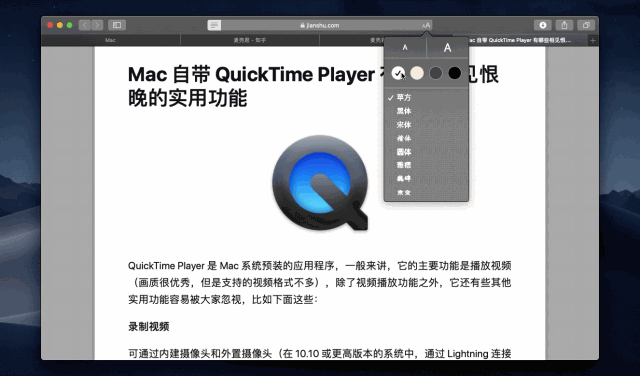This screenshot has height=376, width=640.
Task: Open the AA reader appearance button
Action: (x=426, y=25)
